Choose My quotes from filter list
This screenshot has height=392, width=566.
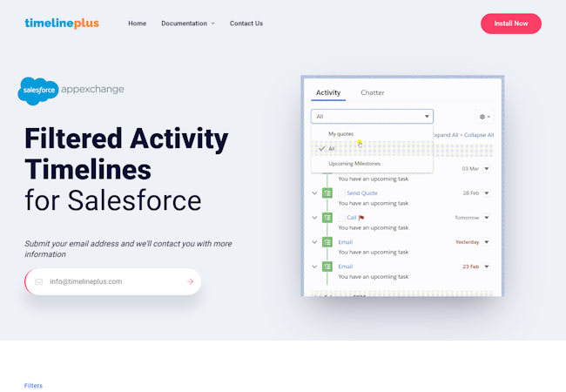[x=340, y=134]
